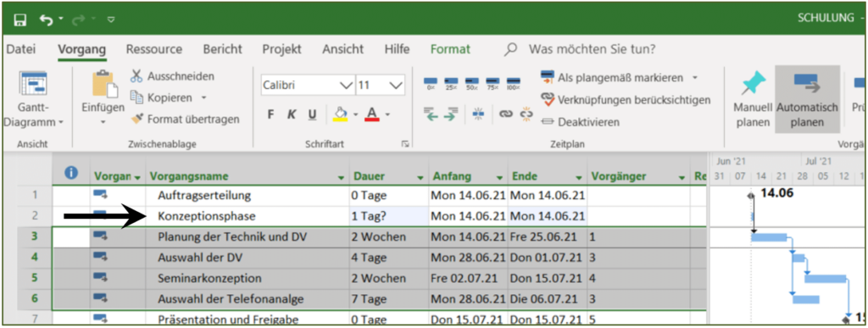Click task mode icon for Auftragserteilung row
Screen dimensions: 868x328
100,195
